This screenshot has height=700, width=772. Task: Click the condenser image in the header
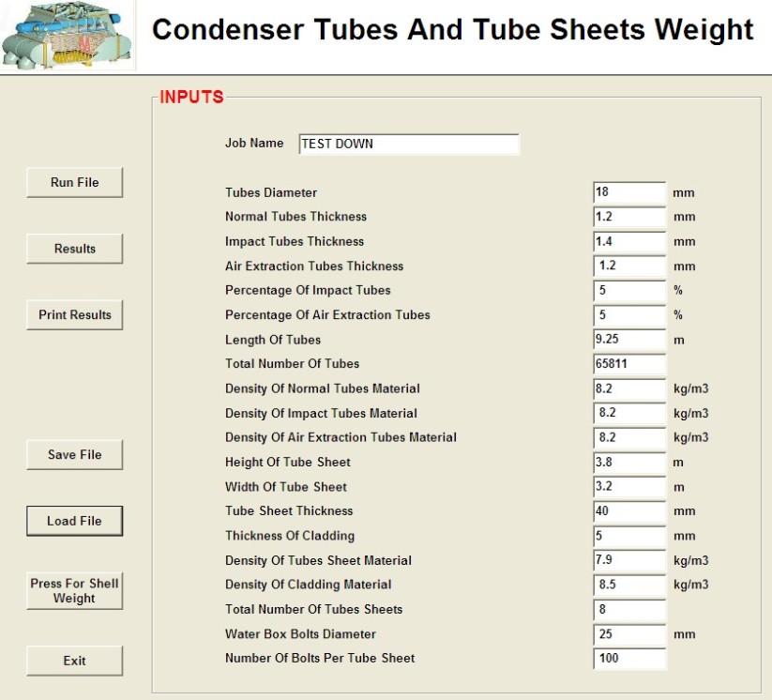tap(68, 35)
